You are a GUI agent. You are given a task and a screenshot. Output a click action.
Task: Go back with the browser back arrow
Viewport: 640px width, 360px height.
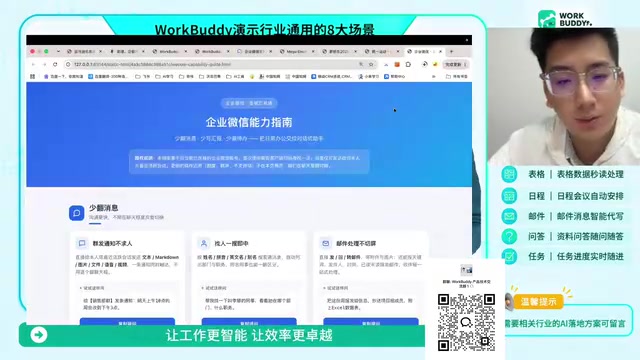(x=33, y=64)
